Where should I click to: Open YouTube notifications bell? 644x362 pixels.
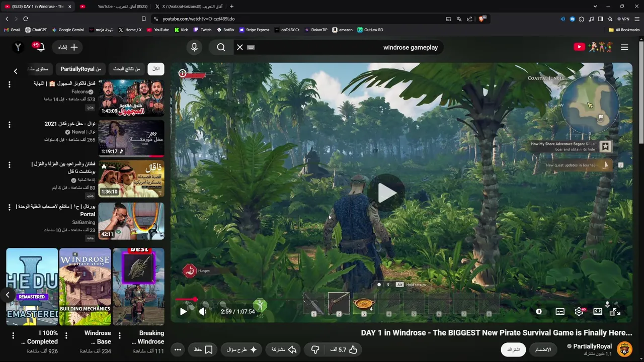tap(40, 47)
